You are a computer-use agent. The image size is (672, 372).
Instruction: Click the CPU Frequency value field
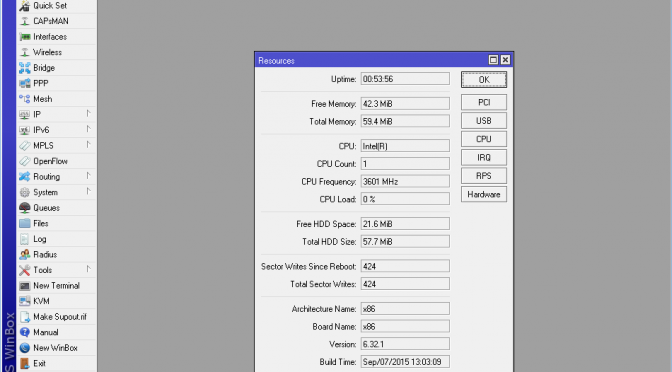tap(405, 182)
